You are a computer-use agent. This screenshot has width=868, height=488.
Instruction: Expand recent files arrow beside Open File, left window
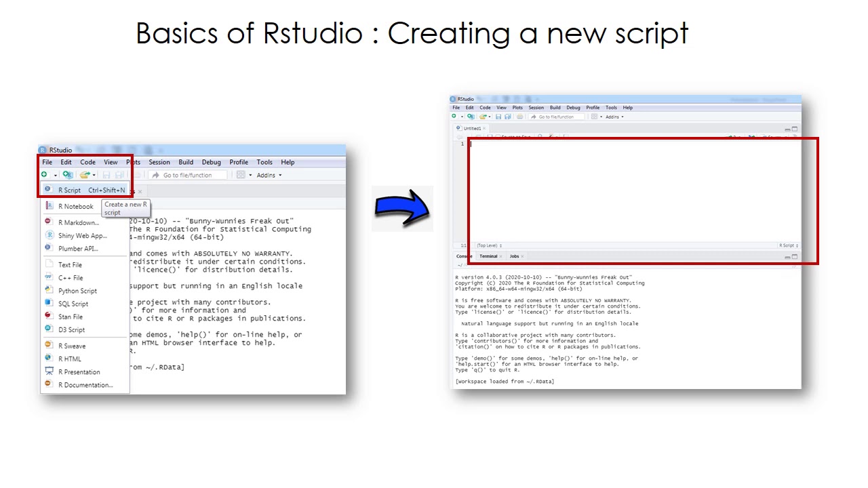pyautogui.click(x=94, y=176)
